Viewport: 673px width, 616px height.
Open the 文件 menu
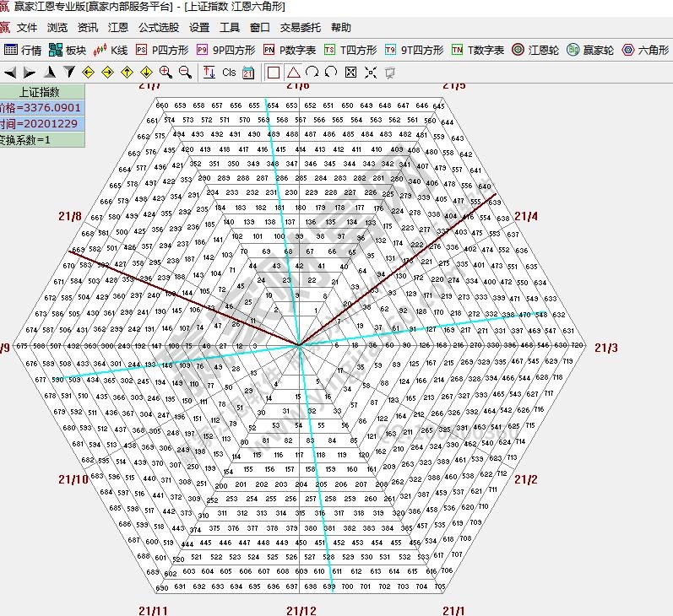pos(27,28)
